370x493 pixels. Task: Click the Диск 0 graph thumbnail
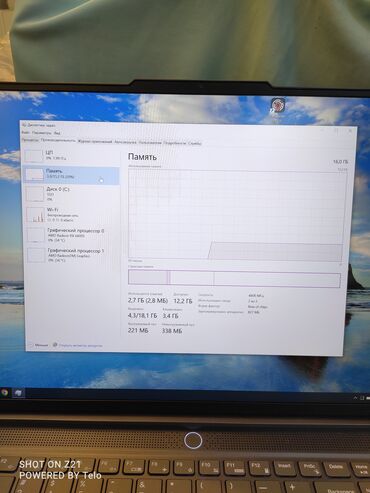(x=35, y=194)
